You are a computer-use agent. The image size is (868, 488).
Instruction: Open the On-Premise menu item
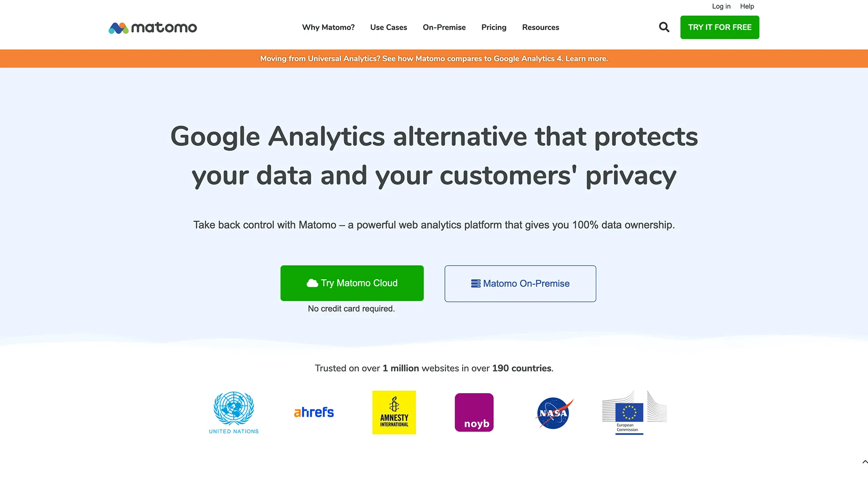point(444,28)
